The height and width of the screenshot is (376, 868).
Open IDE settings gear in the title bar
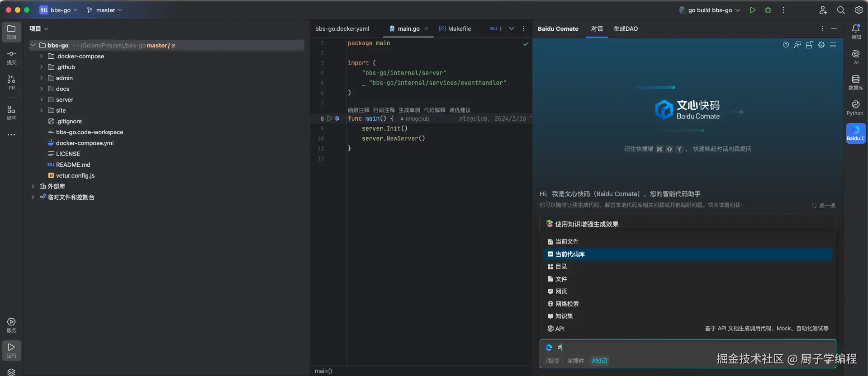[859, 10]
